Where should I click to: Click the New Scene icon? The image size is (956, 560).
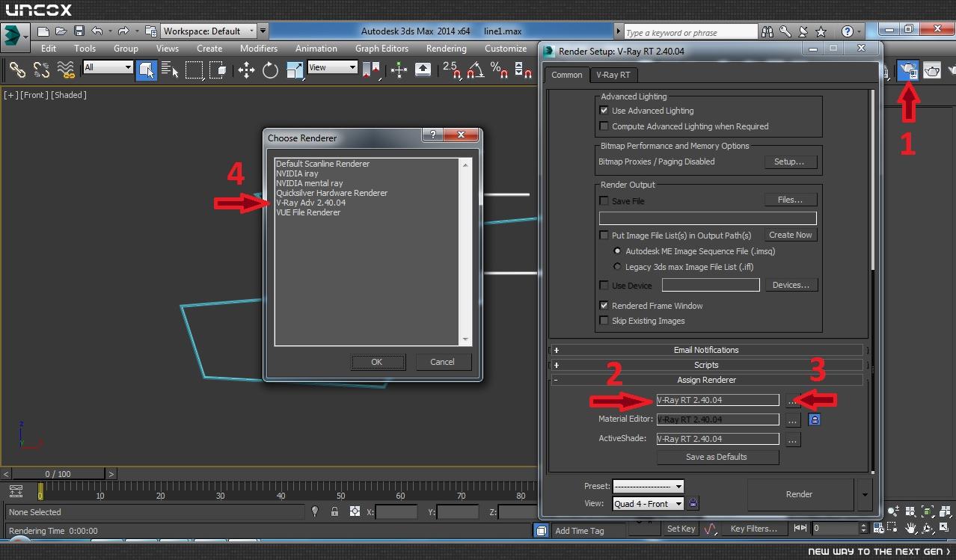click(x=43, y=31)
